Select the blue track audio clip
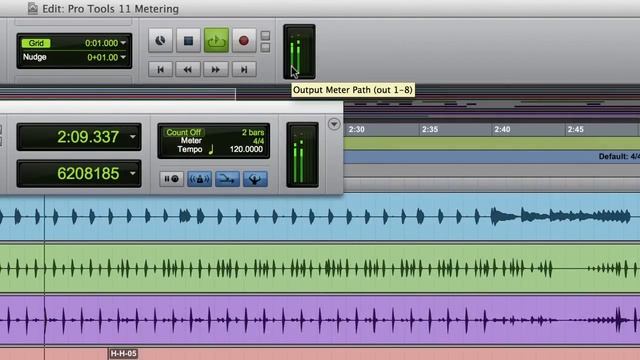640x360 pixels. point(320,216)
